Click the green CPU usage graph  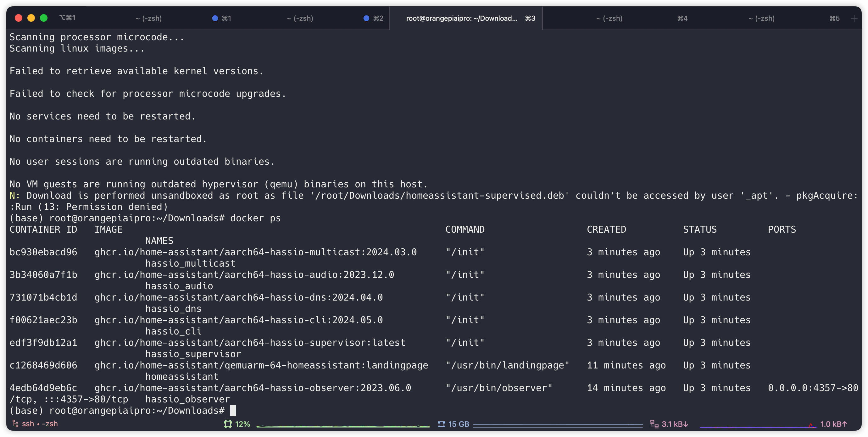pos(343,426)
